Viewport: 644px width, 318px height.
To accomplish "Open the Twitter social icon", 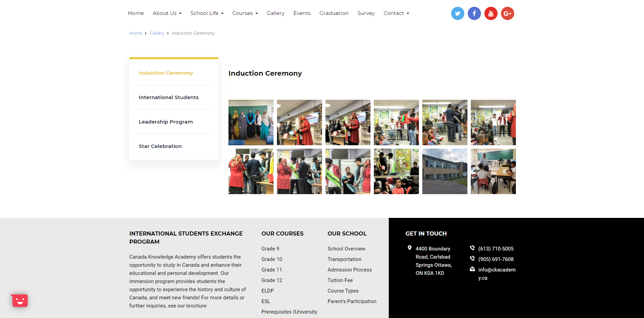I will pos(458,14).
